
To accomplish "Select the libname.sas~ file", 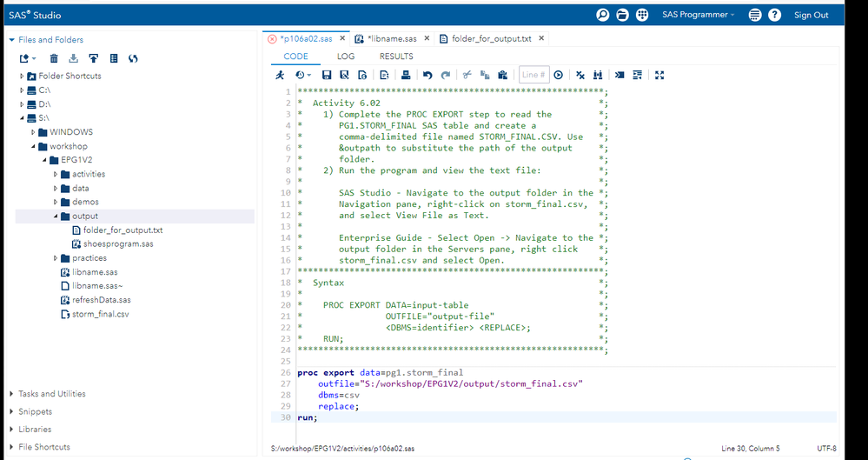I will (x=97, y=286).
